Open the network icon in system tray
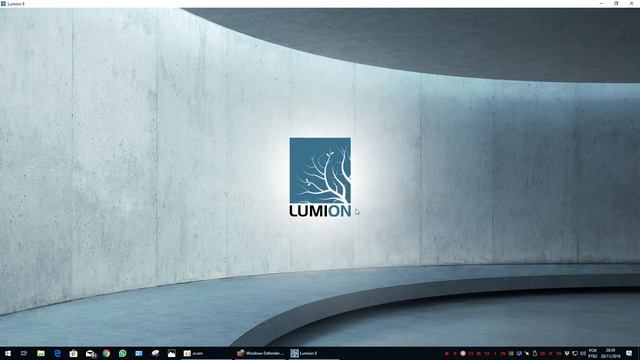 click(575, 353)
